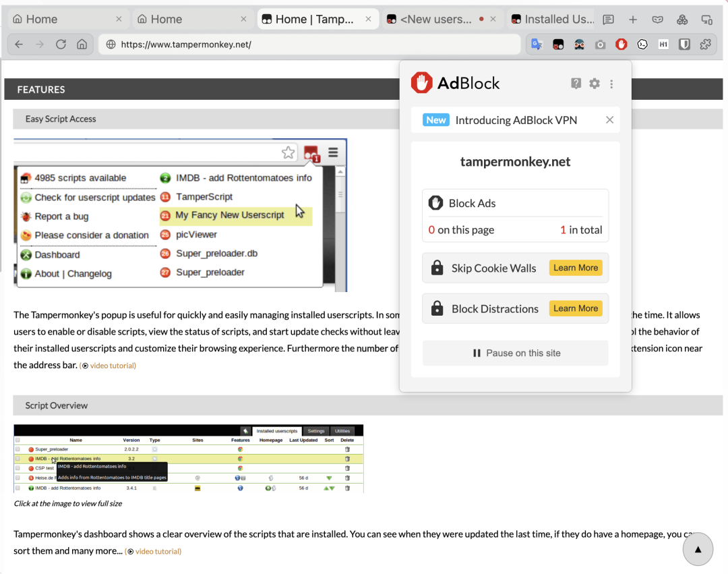The height and width of the screenshot is (574, 728).
Task: Close the Home | Tampermonkey tab
Action: coord(368,19)
